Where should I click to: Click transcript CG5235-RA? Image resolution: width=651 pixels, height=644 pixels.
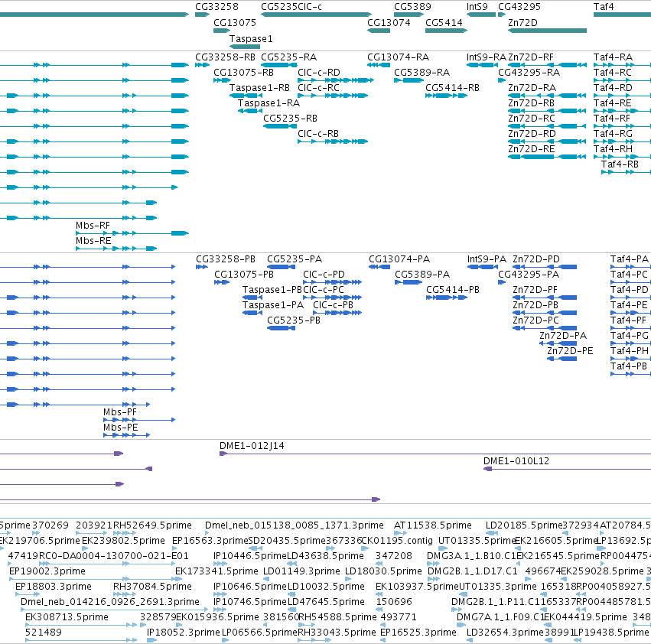pos(279,65)
